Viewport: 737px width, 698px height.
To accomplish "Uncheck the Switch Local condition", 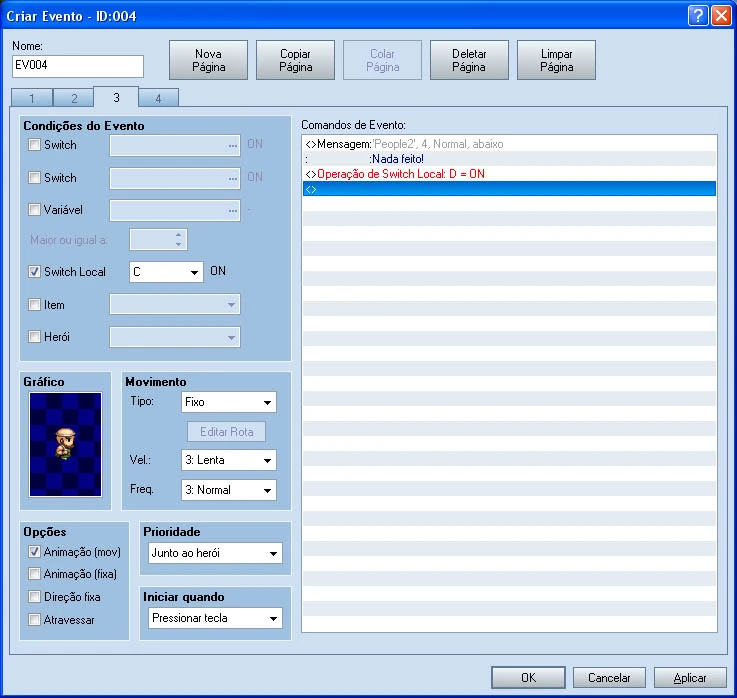I will (x=34, y=271).
